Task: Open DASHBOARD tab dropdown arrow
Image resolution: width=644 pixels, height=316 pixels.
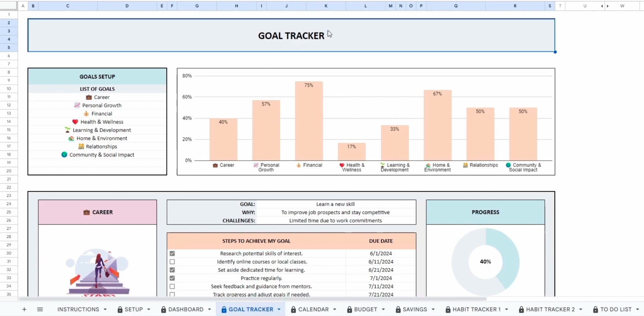Action: 209,309
